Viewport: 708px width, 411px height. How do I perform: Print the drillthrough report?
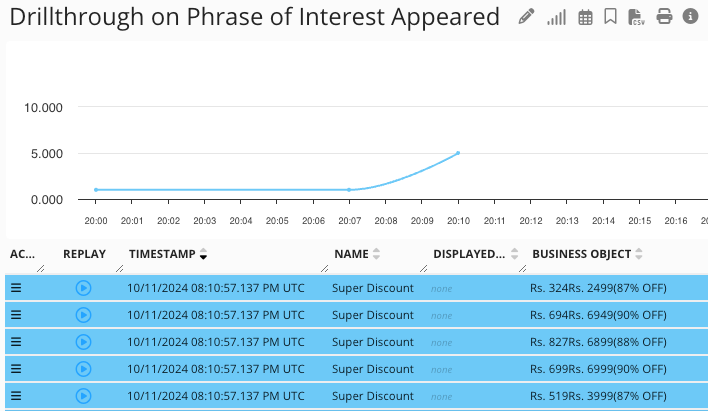(664, 17)
